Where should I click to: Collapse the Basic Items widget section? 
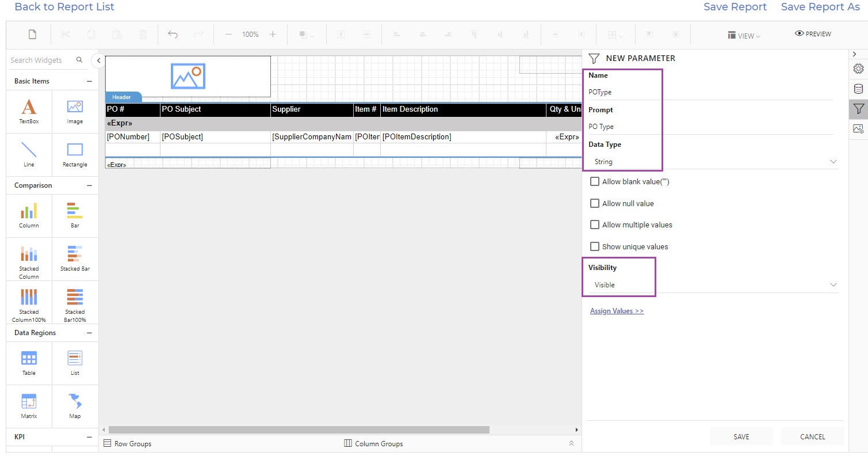[x=89, y=81]
